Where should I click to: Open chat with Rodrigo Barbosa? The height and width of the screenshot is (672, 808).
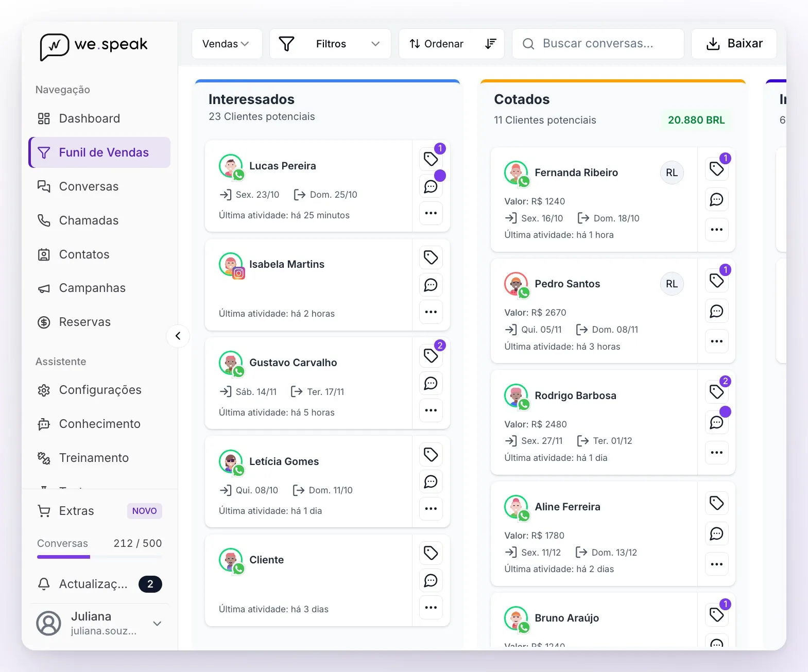[717, 422]
